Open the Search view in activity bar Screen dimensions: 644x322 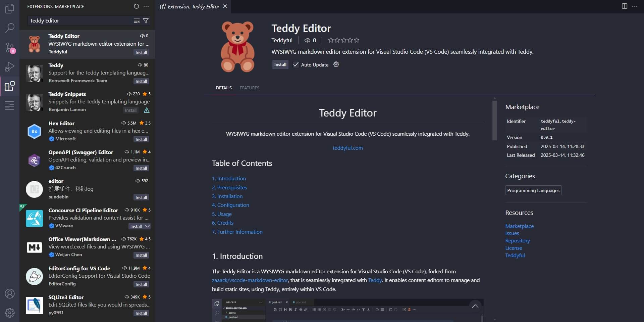(10, 28)
